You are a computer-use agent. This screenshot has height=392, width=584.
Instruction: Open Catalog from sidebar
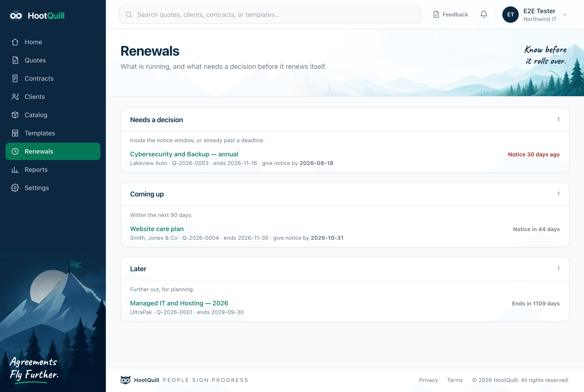coord(53,115)
